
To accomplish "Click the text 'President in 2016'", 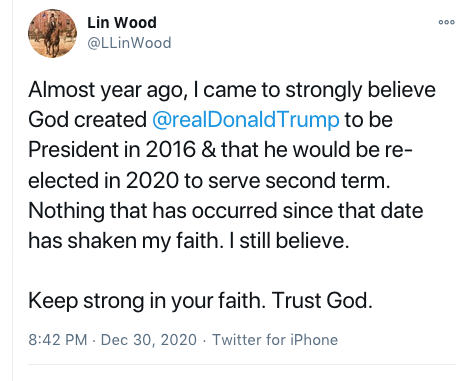I will [112, 149].
